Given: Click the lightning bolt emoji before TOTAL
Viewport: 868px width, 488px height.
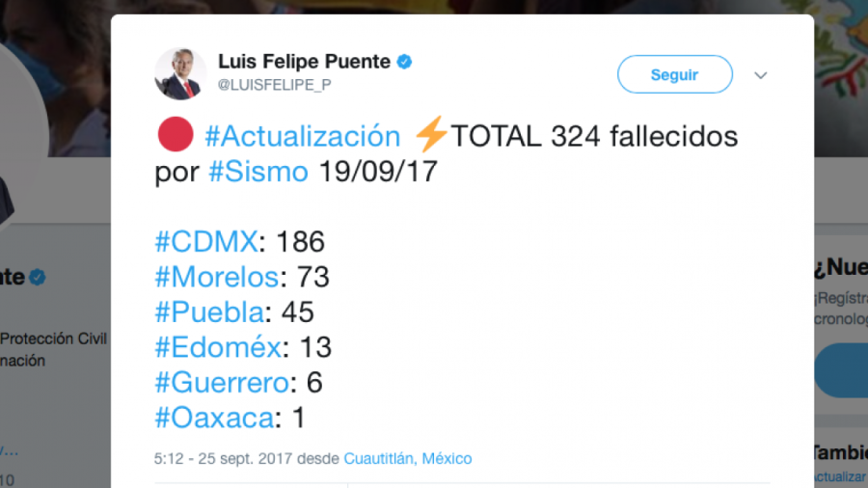Looking at the screenshot, I should (430, 136).
